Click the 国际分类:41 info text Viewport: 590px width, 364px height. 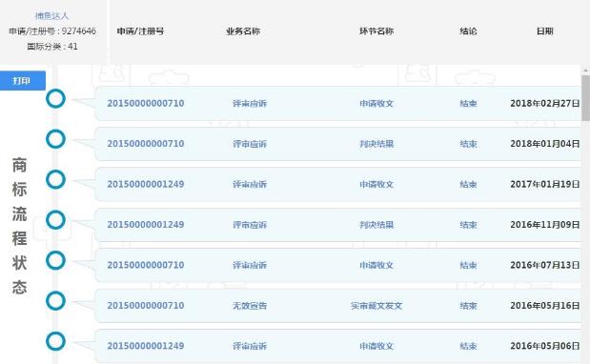52,47
